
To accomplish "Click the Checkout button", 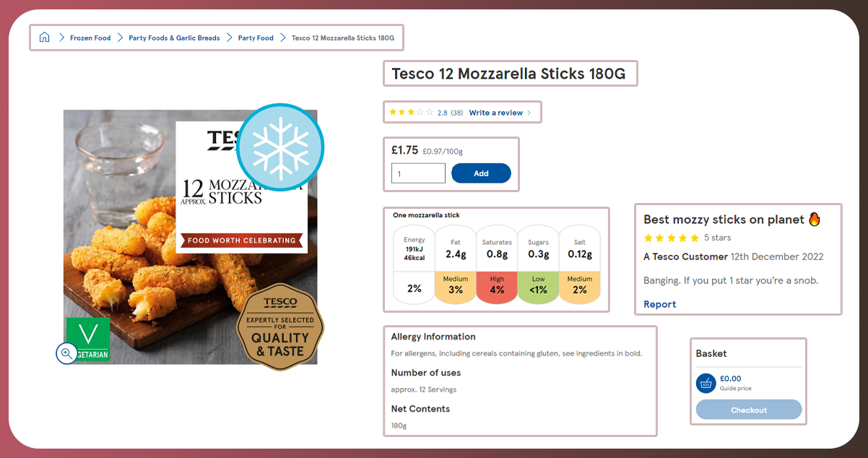I will tap(749, 410).
